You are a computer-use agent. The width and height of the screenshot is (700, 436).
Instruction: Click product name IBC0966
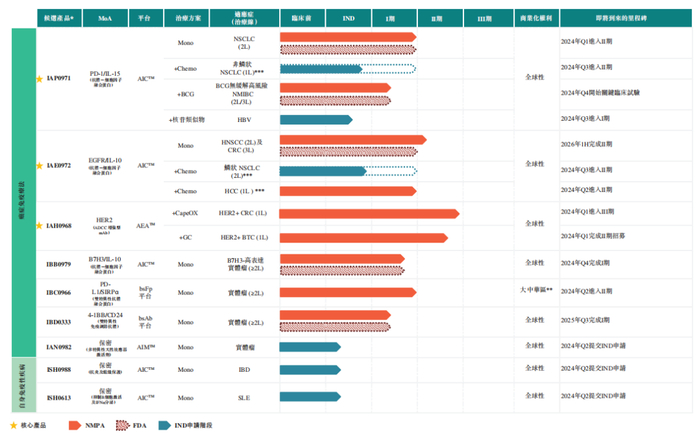pos(58,293)
